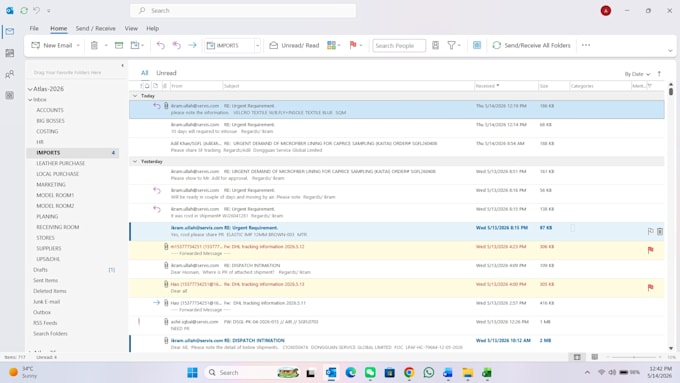Click the account avatar in title bar
Screen dimensions: 680x383
coord(606,10)
